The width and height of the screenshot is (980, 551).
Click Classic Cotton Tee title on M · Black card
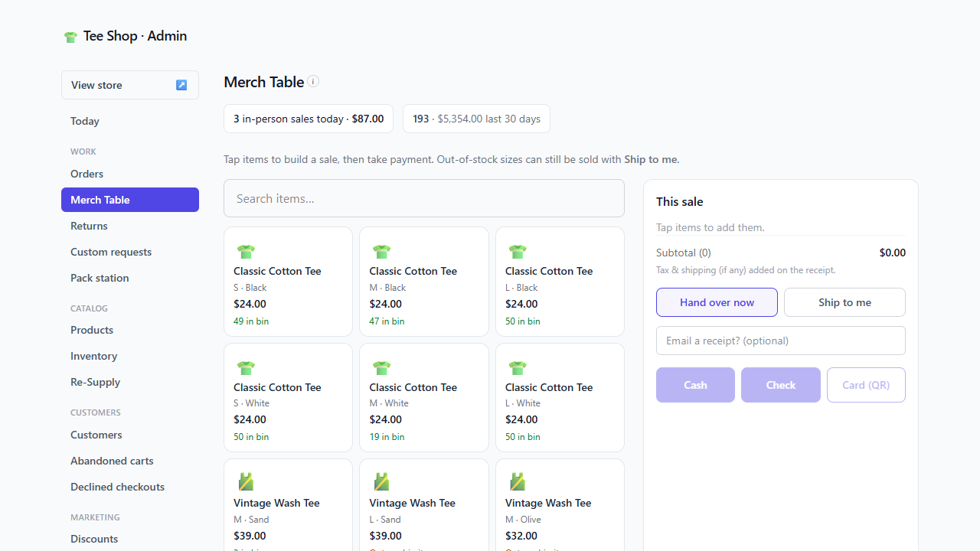click(x=413, y=271)
